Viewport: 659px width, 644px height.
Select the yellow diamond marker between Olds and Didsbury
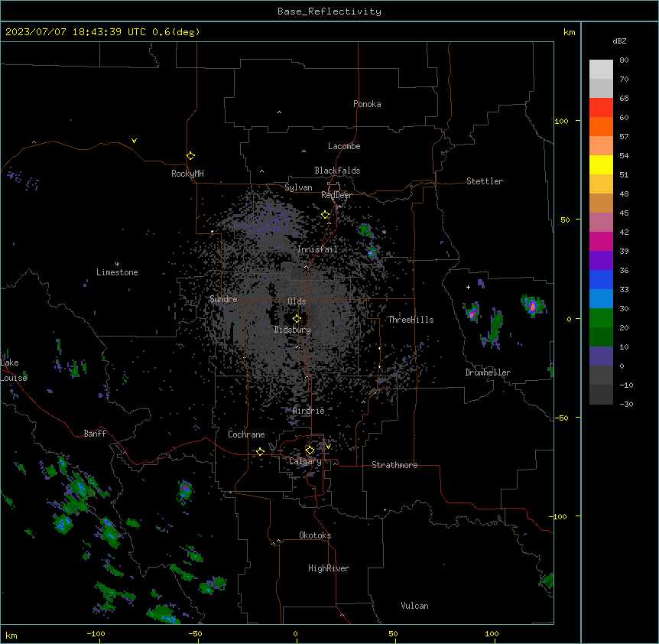click(297, 319)
